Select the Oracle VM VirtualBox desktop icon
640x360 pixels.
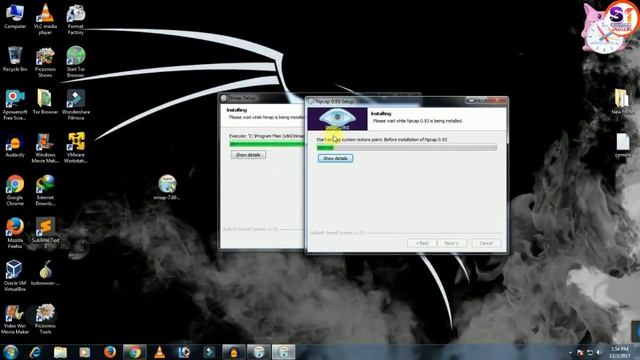(15, 276)
